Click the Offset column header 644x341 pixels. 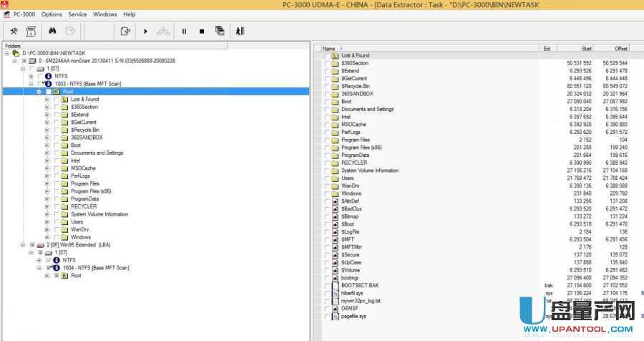620,48
